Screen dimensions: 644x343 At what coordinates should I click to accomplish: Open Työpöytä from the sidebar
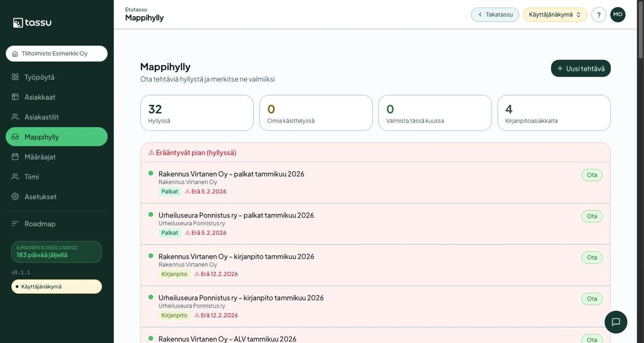[x=56, y=77]
